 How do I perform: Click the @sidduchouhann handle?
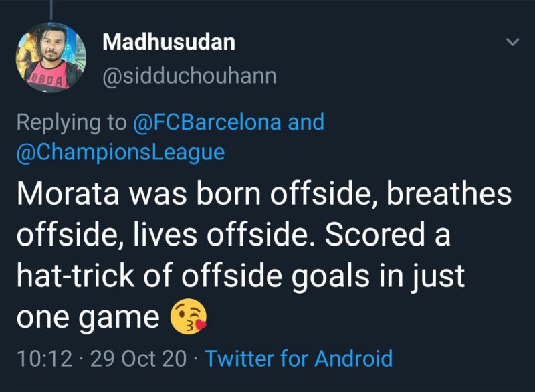[x=189, y=76]
